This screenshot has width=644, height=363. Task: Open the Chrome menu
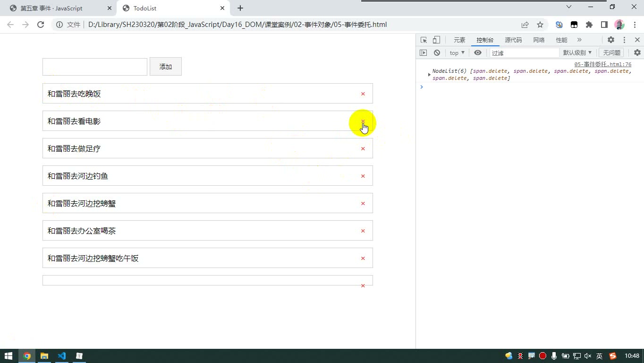click(x=634, y=25)
